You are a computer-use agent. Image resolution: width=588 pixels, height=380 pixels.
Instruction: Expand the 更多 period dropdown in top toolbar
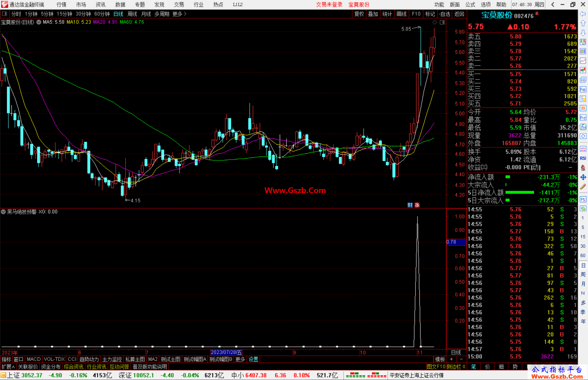pos(179,14)
